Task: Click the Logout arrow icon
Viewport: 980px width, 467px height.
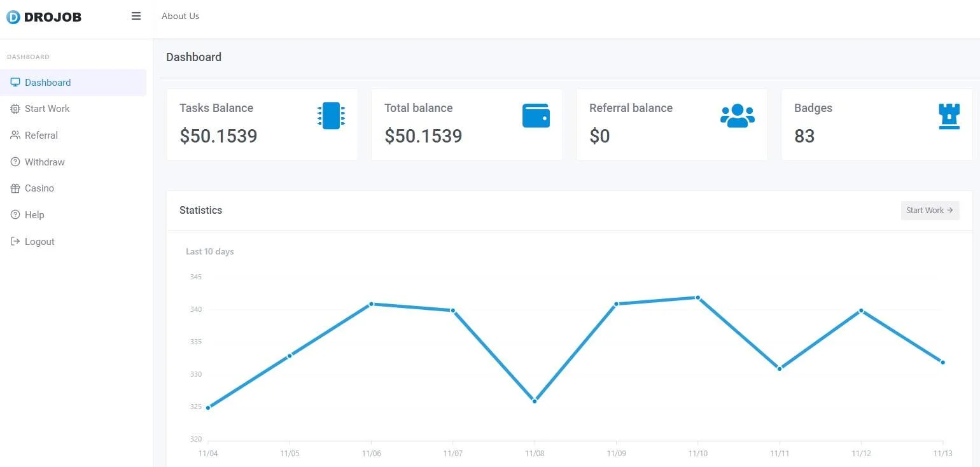Action: (15, 242)
